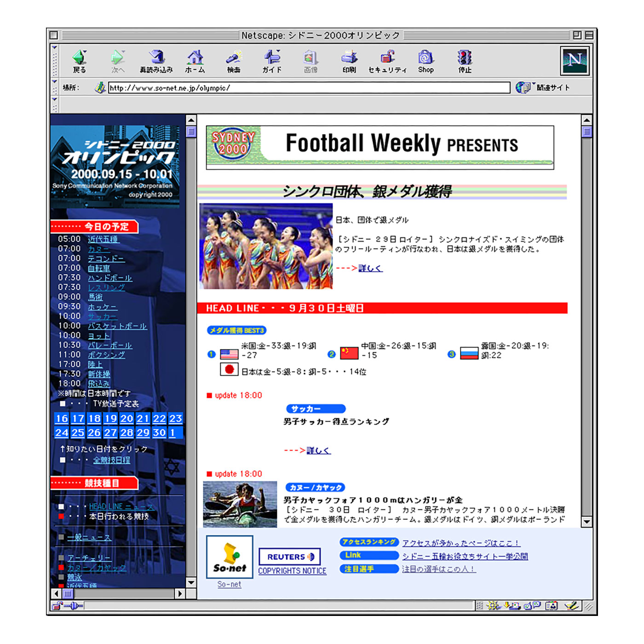Click the Back (戻る) toolbar button

[79, 61]
